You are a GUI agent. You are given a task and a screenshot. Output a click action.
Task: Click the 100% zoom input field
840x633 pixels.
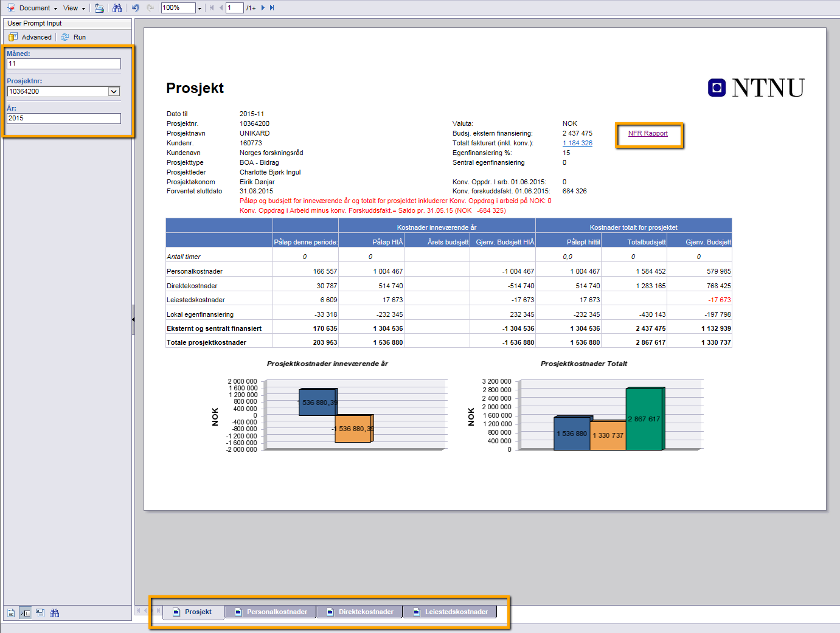(x=178, y=8)
